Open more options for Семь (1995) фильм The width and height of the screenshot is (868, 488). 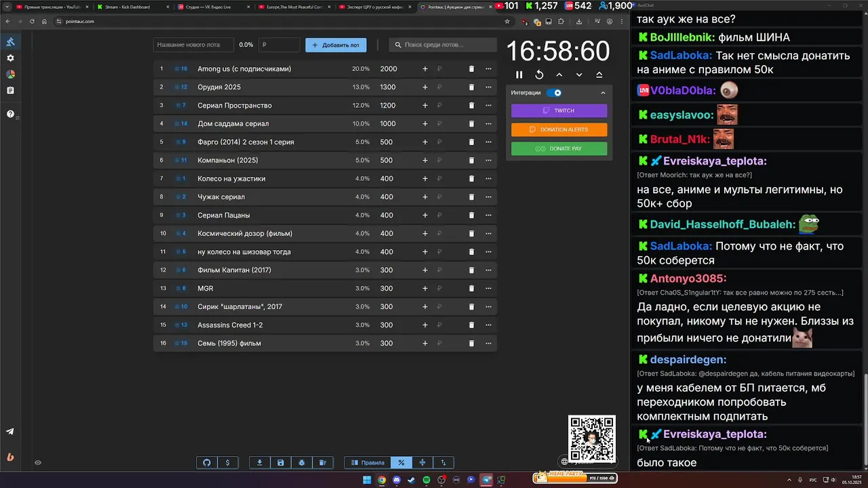tap(488, 344)
